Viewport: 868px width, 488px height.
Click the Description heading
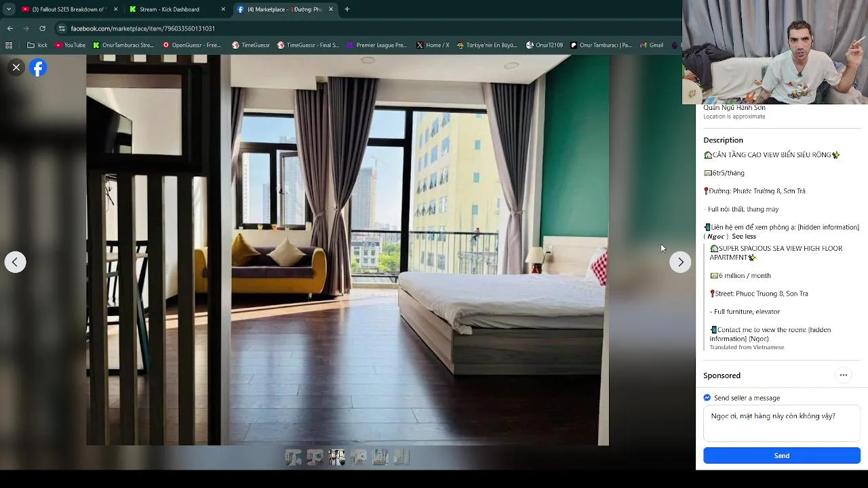pos(723,140)
